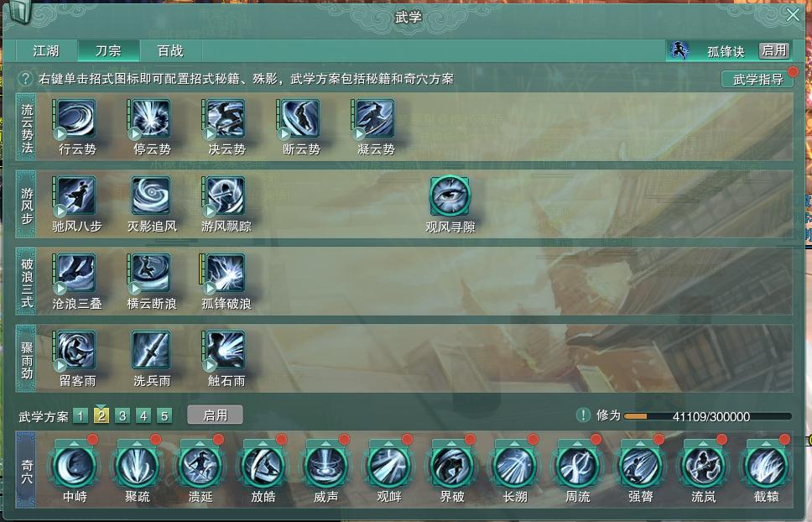Select the 孤锋破浪 skill icon
This screenshot has height=522, width=812.
pyautogui.click(x=226, y=273)
